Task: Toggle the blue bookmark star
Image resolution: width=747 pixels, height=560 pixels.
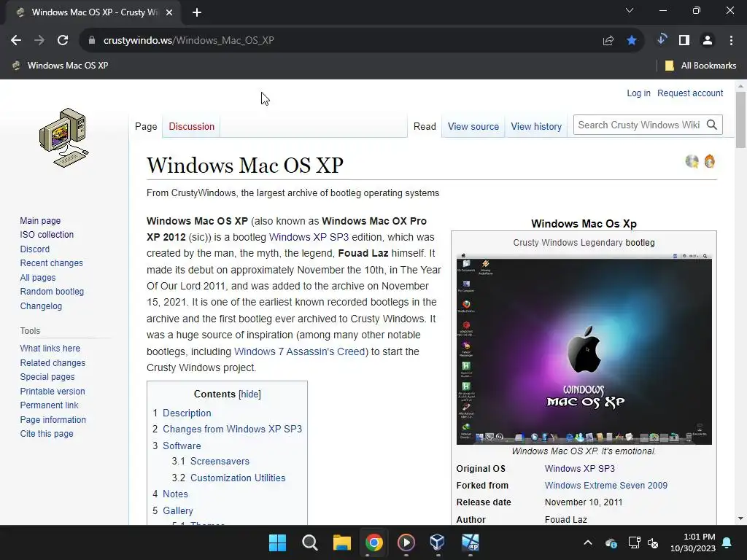Action: 632,41
